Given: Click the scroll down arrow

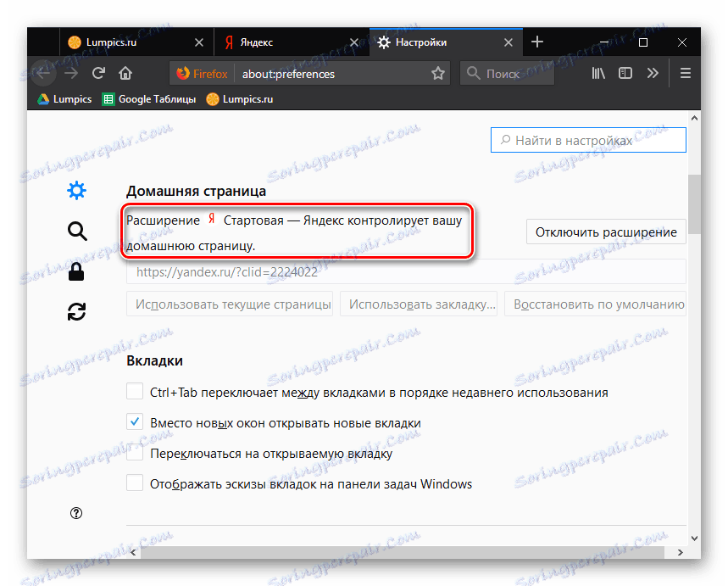Looking at the screenshot, I should coord(695,539).
